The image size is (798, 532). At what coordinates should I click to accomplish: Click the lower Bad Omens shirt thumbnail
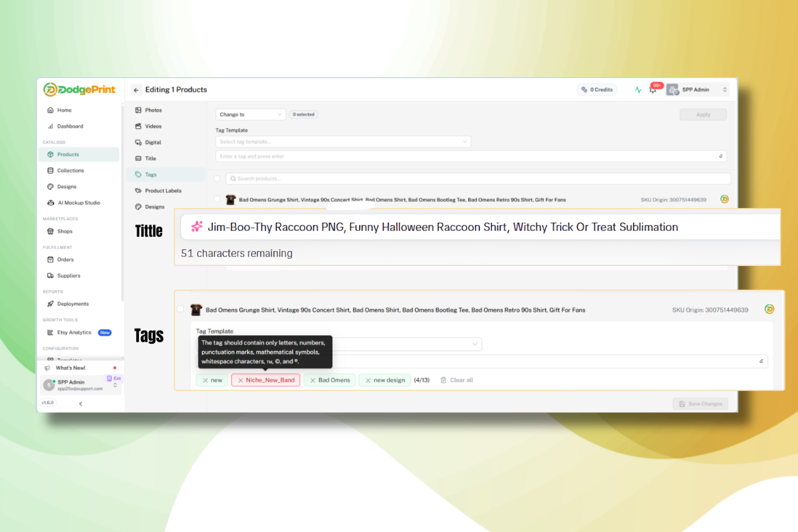click(x=196, y=309)
